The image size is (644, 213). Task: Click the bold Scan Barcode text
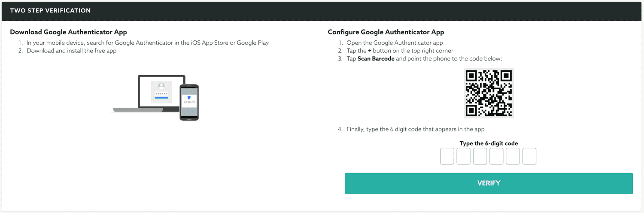point(376,59)
